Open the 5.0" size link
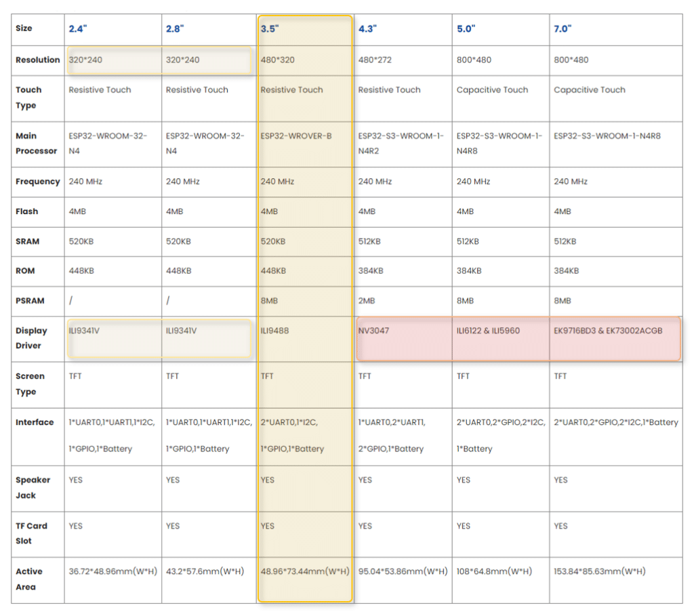694x616 pixels. (x=466, y=28)
